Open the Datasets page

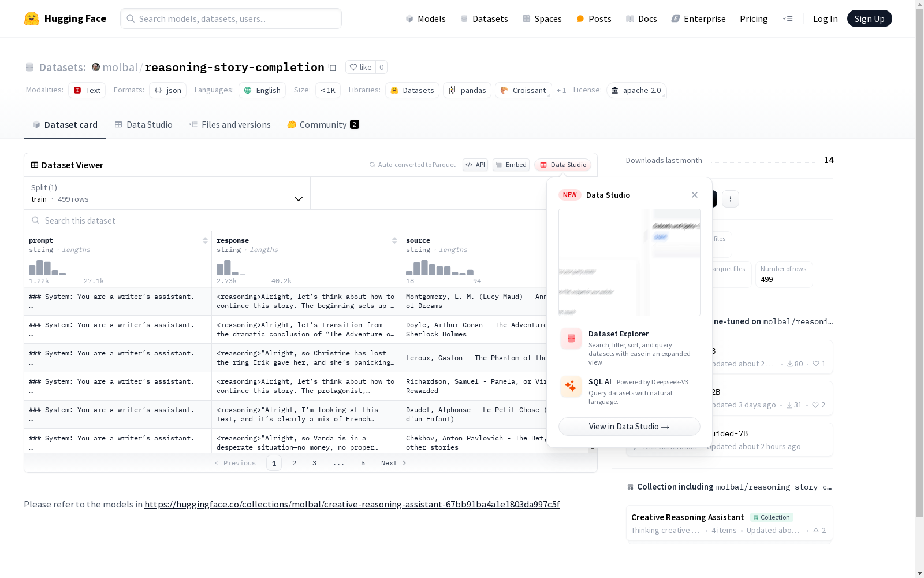point(484,18)
